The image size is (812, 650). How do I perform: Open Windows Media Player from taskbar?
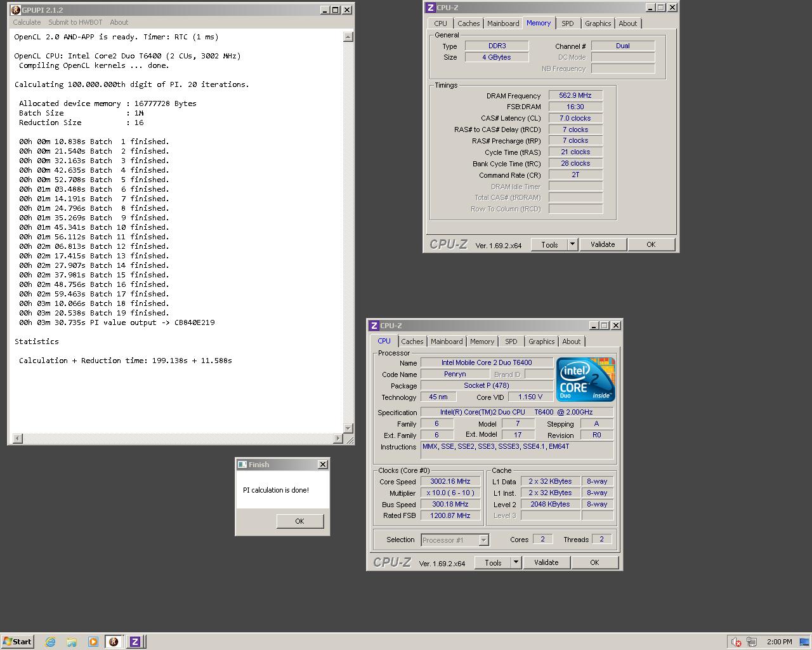point(93,642)
